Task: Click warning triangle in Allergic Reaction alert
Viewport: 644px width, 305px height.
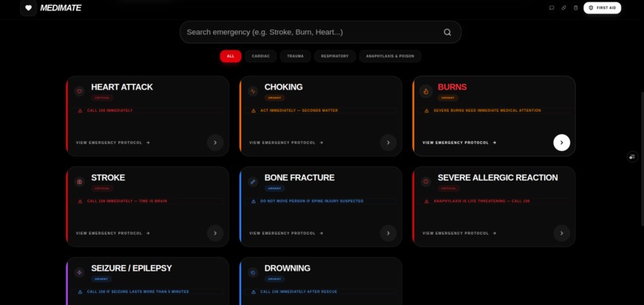Action: [427, 201]
